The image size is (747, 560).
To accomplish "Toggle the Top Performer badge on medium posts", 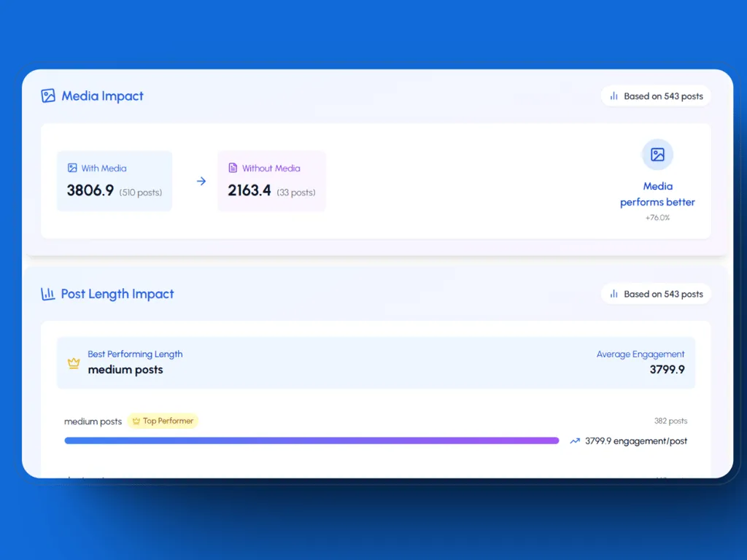I will [162, 421].
